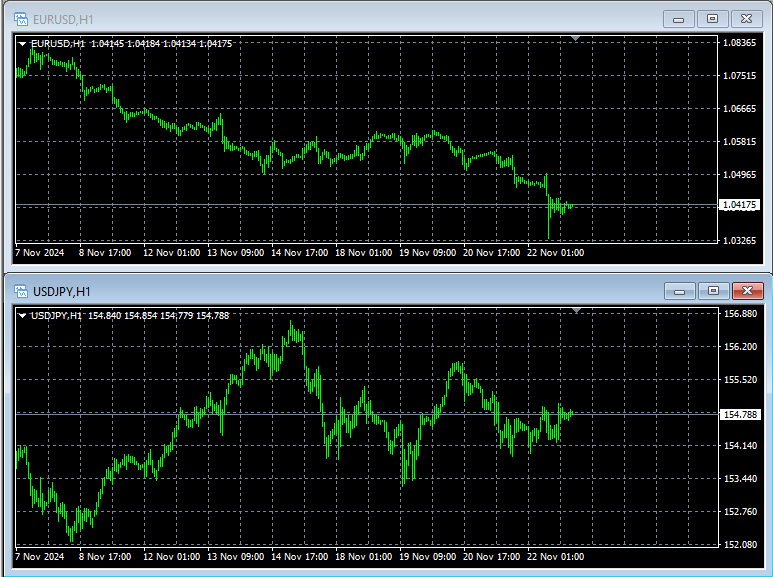Click 8 Nov 17:00 on USDJPY time axis
The image size is (773, 577).
pyautogui.click(x=105, y=557)
